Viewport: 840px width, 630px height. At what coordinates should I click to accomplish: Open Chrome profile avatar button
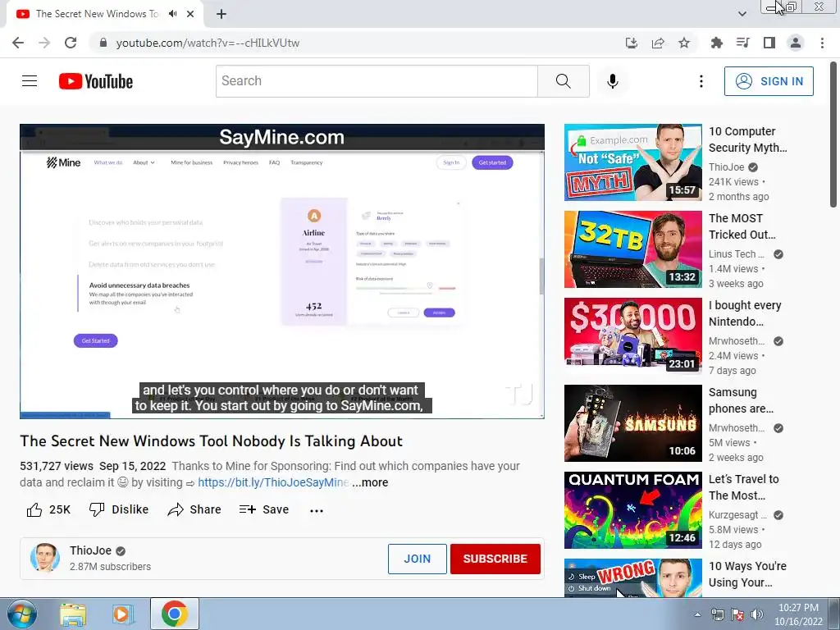pyautogui.click(x=796, y=43)
